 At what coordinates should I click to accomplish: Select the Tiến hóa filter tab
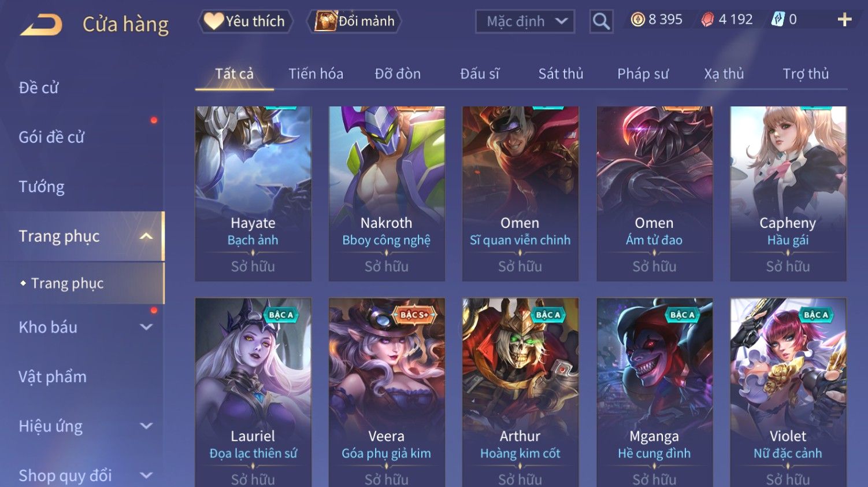coord(316,74)
